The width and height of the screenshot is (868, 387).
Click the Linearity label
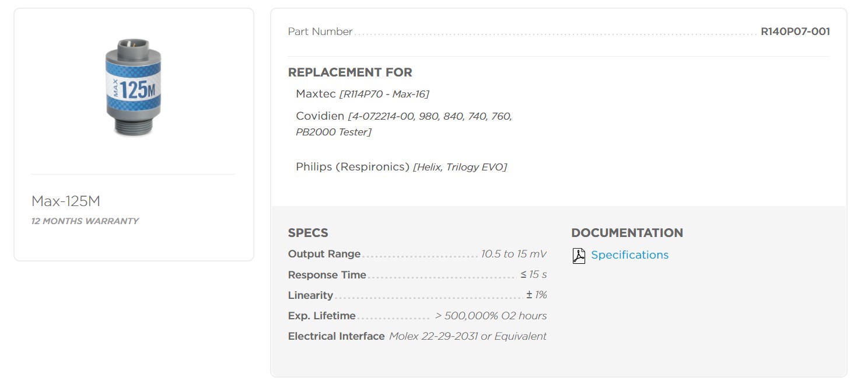(x=310, y=295)
